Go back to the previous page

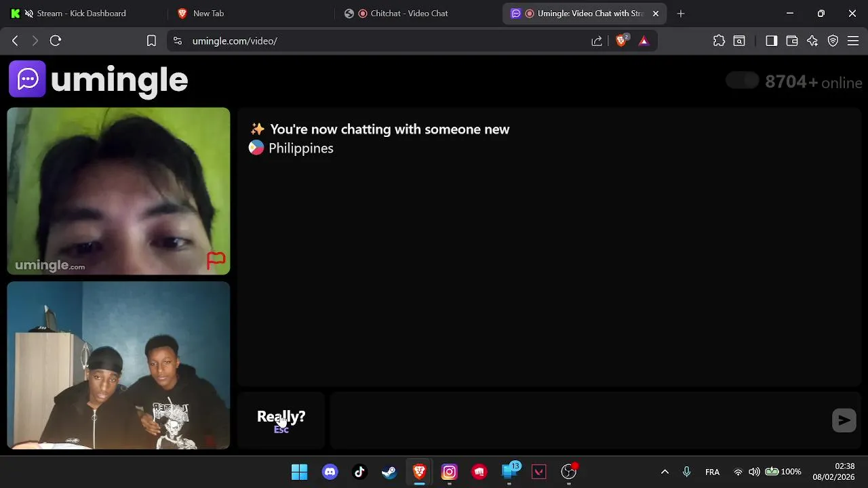[15, 41]
